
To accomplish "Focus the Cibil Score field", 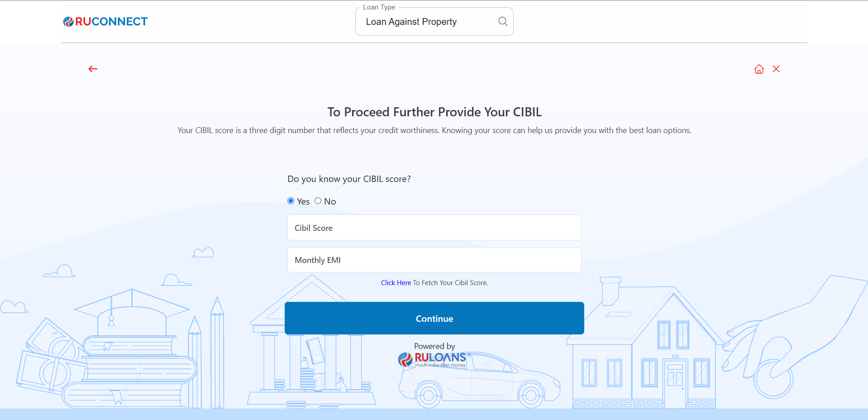I will pyautogui.click(x=434, y=228).
